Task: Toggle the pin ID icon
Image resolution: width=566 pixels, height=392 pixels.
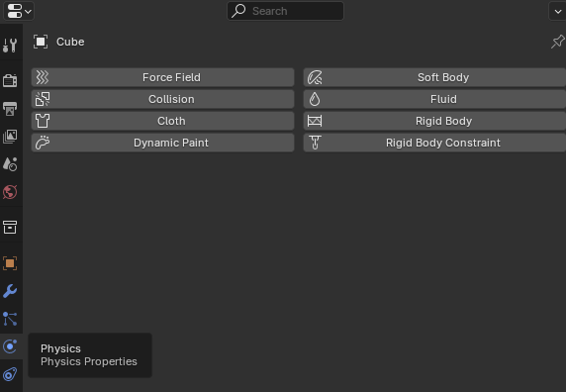Action: point(558,42)
